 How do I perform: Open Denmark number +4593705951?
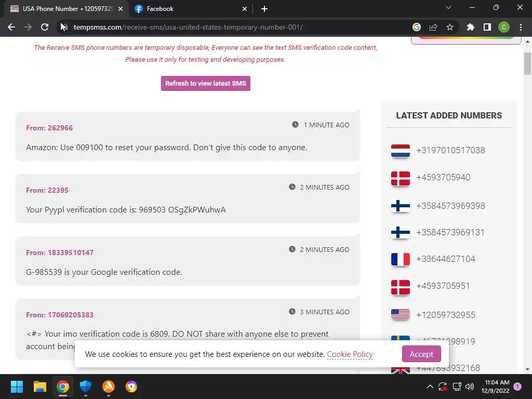[x=443, y=286]
